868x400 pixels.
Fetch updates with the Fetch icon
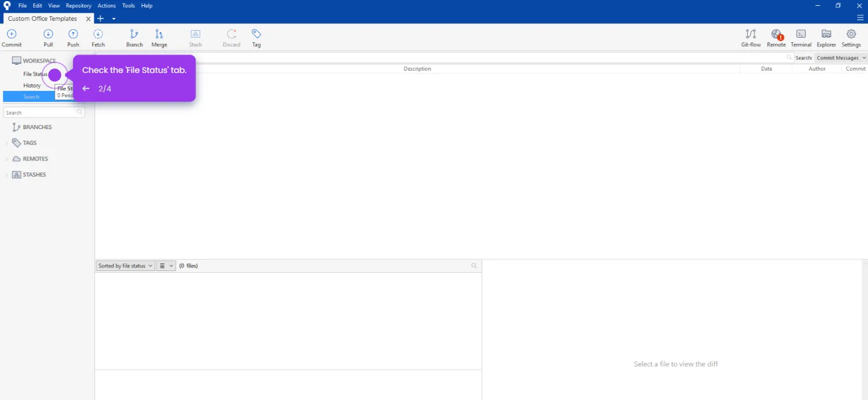pos(98,38)
